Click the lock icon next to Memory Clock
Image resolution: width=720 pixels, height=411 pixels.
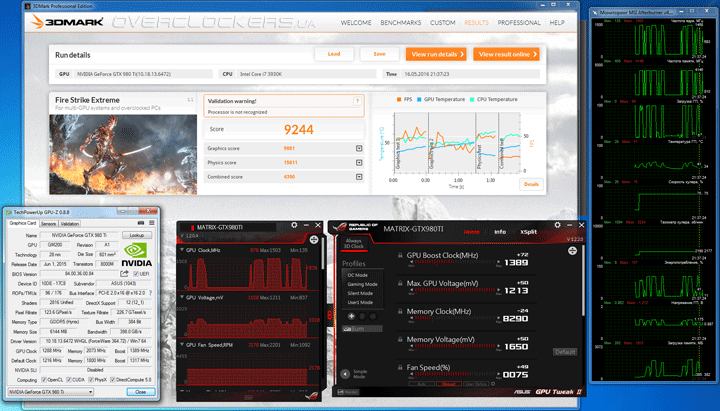[400, 311]
